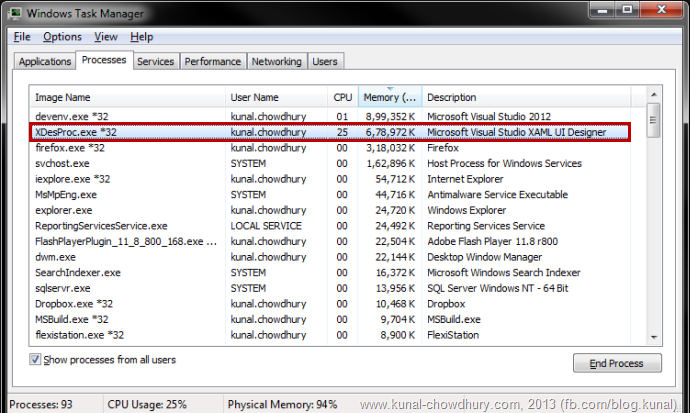The width and height of the screenshot is (690, 413).
Task: Select the dwm.exe process
Action: pos(330,257)
